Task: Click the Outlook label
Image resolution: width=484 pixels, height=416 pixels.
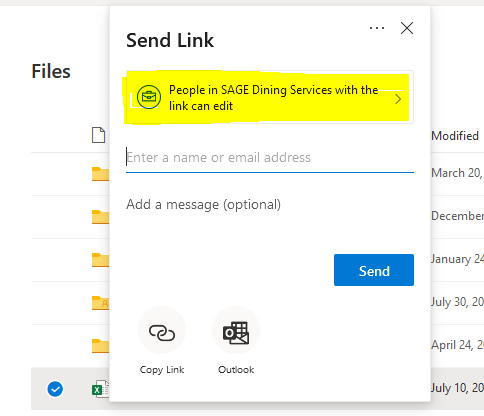Action: coord(236,370)
